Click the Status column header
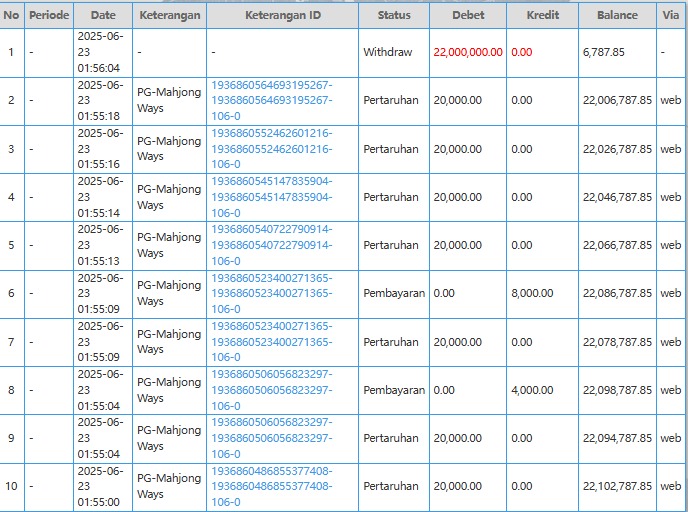Viewport: 688px width, 512px height. [394, 15]
